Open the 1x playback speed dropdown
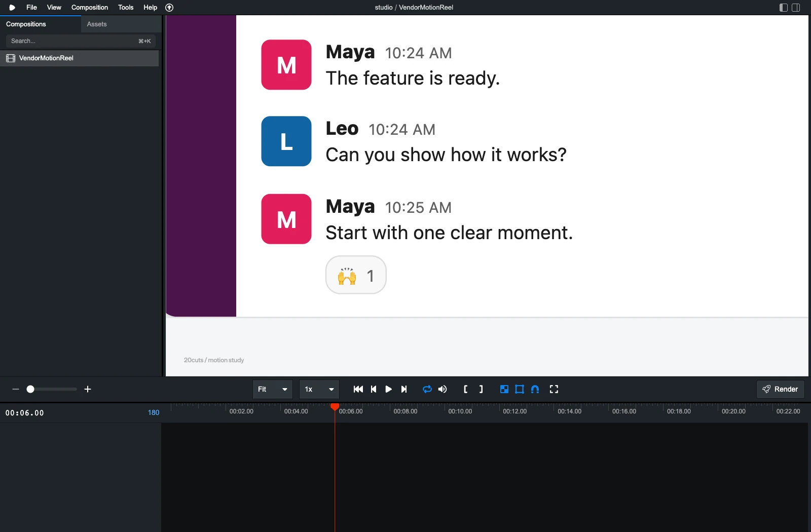 click(319, 389)
